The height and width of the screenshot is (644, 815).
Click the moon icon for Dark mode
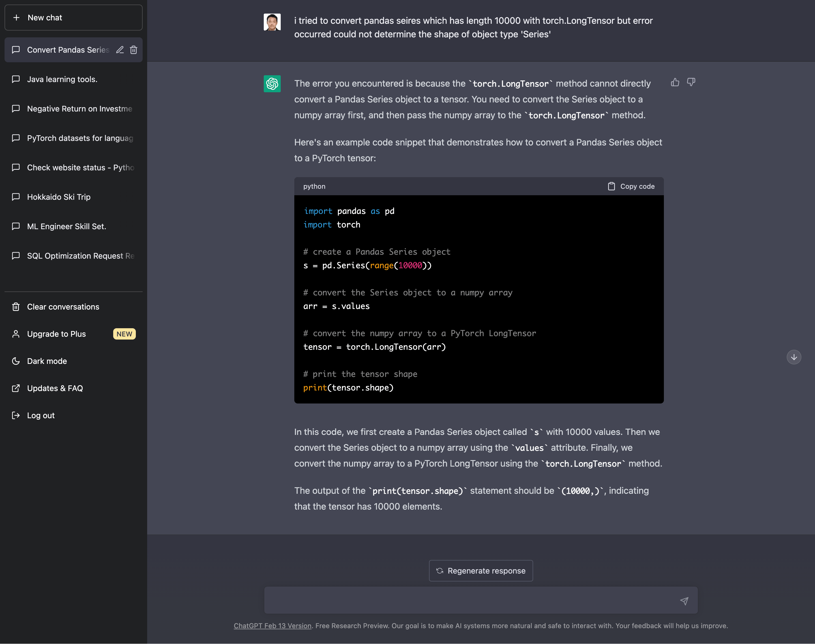click(x=16, y=361)
